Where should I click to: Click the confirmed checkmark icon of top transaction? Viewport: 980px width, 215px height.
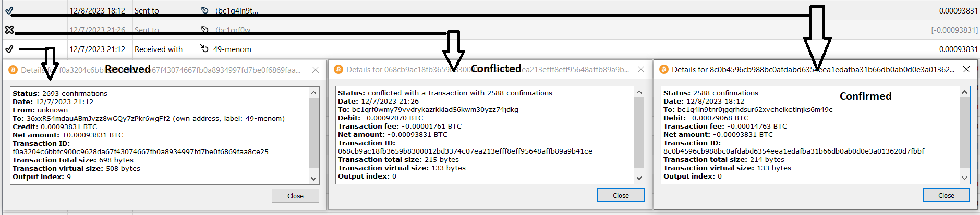point(9,10)
